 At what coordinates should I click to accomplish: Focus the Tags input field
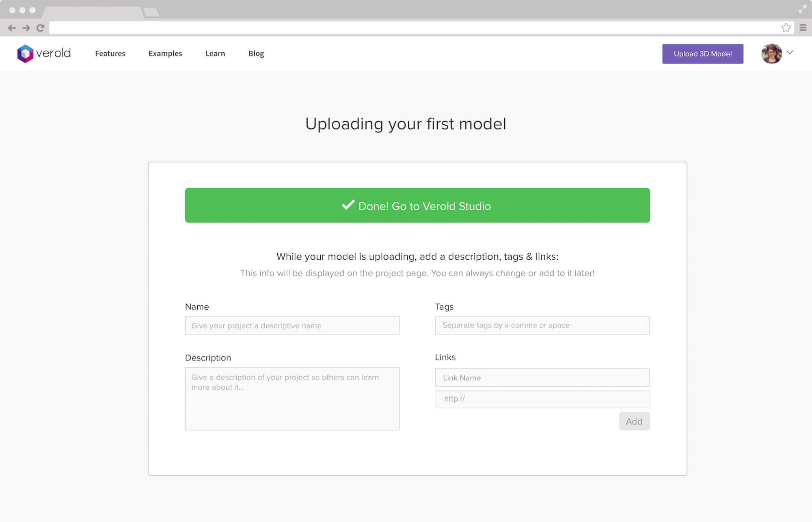point(542,325)
